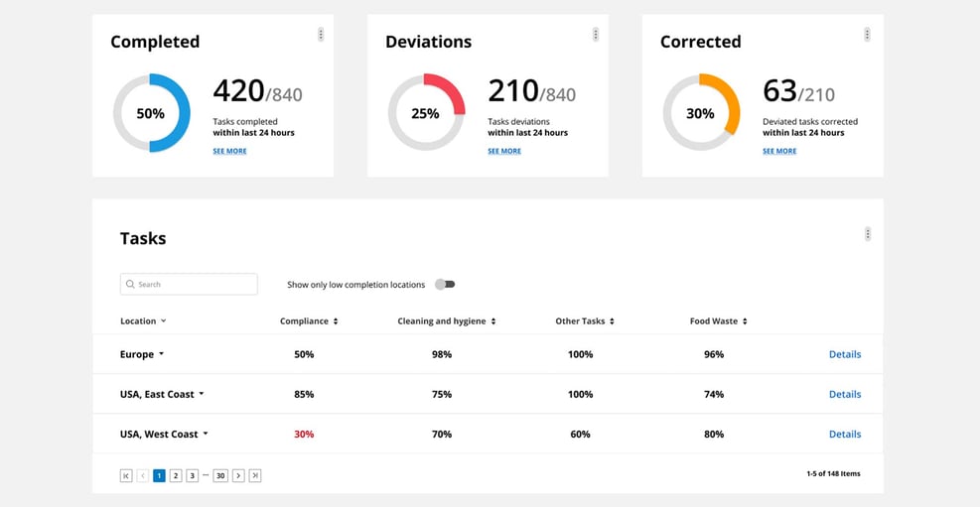The image size is (980, 507).
Task: Open the Location column header dropdown
Action: click(164, 321)
